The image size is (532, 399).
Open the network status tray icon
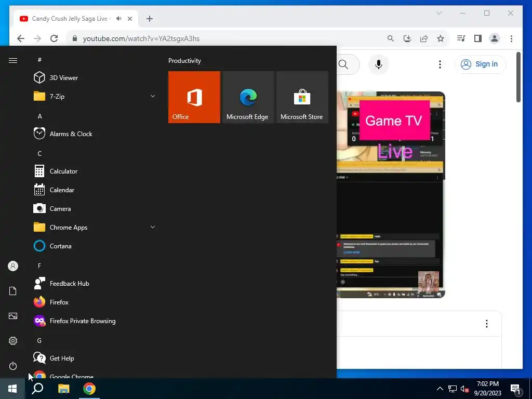coord(453,389)
